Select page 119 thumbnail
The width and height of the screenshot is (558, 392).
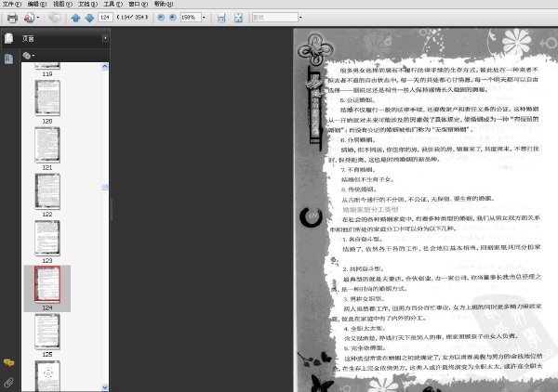pos(47,66)
